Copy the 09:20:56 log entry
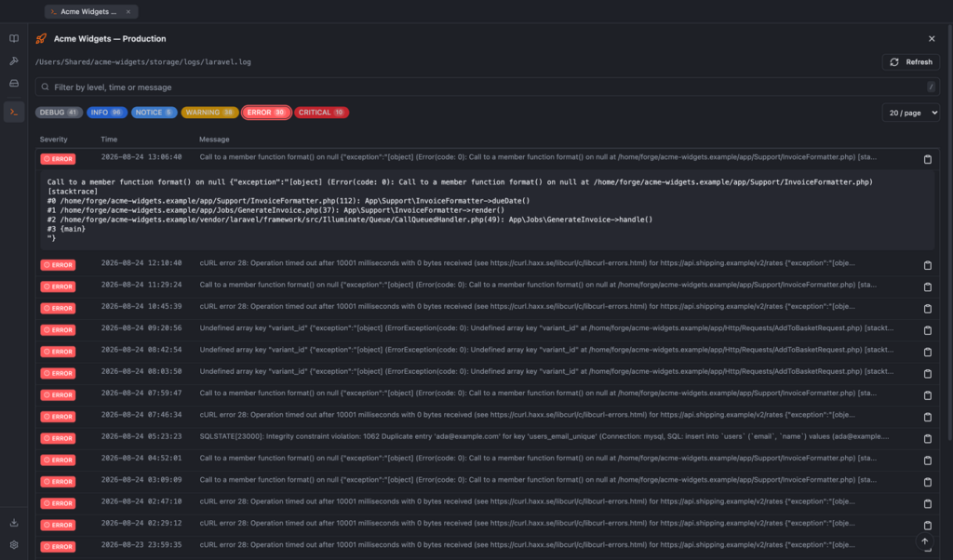The height and width of the screenshot is (560, 953). [x=928, y=330]
